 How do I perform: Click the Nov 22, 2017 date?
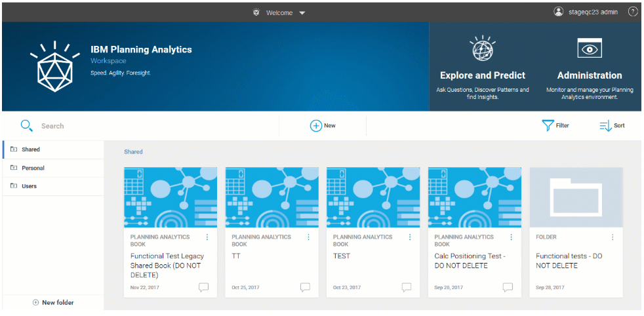144,287
